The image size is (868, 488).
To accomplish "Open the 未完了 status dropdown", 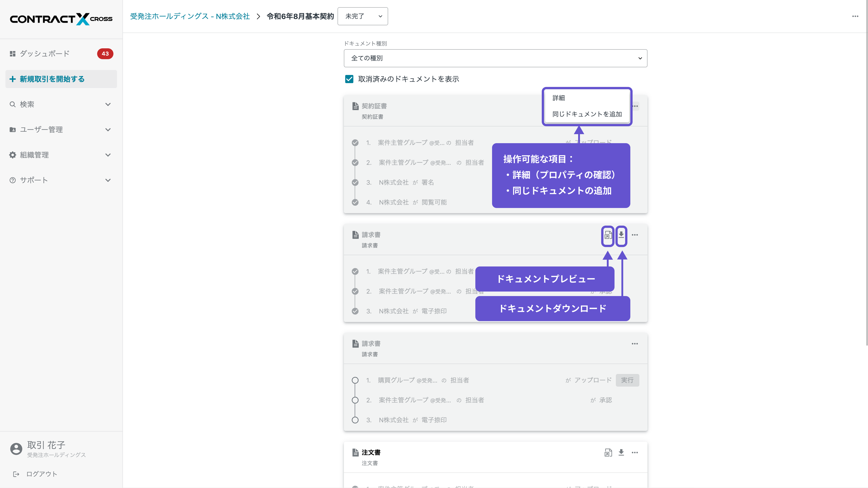I will click(363, 16).
